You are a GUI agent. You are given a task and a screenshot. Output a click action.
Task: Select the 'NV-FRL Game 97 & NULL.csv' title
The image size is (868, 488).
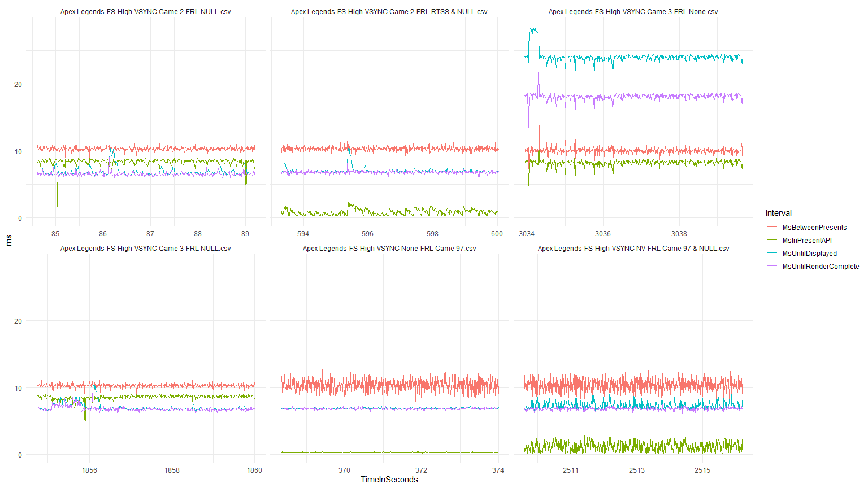(x=633, y=249)
